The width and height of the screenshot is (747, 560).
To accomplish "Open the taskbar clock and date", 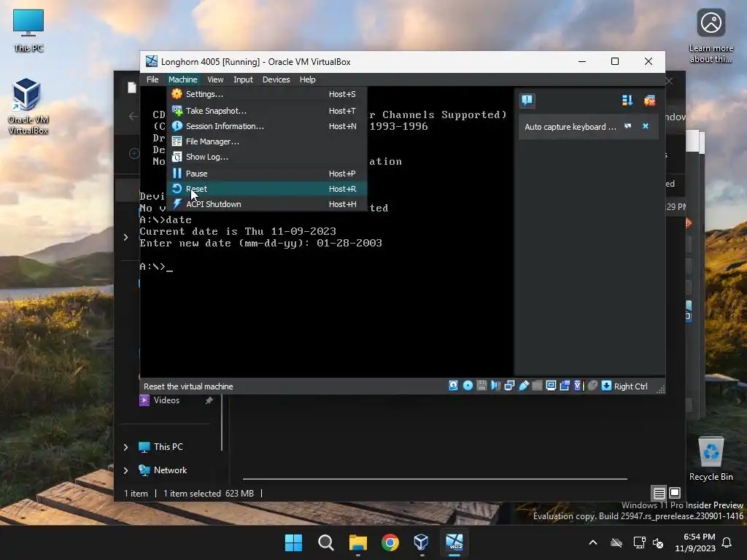I will [695, 542].
